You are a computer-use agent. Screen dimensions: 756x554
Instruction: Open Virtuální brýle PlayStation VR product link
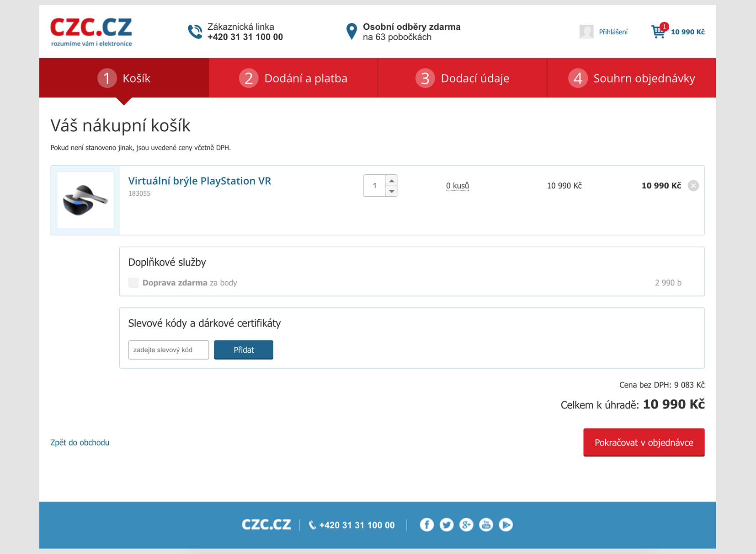[200, 181]
